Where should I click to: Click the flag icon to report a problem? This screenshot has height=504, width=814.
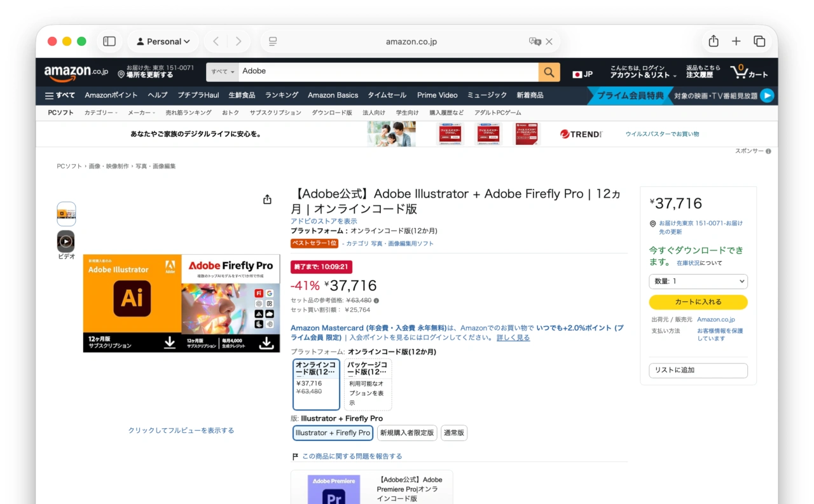pos(295,456)
